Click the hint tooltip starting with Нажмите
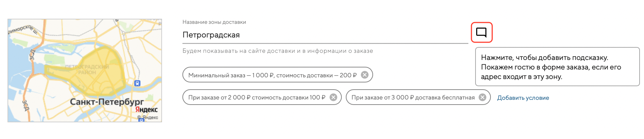 point(557,67)
